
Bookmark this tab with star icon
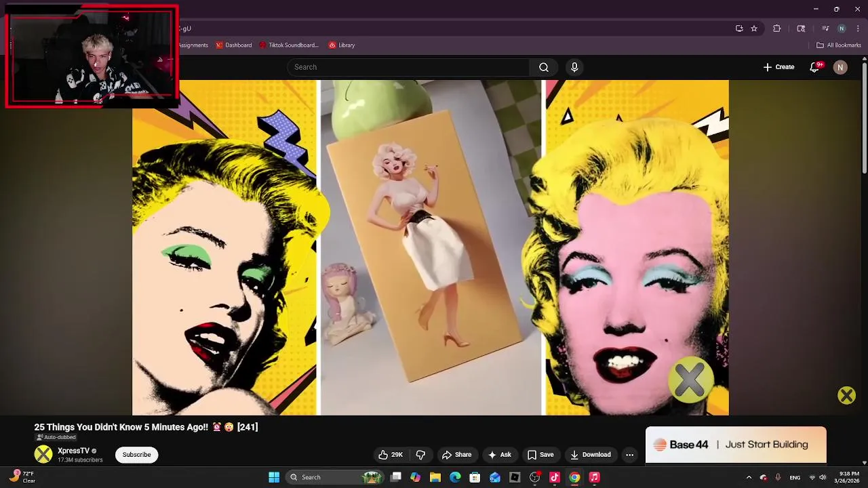tap(754, 28)
